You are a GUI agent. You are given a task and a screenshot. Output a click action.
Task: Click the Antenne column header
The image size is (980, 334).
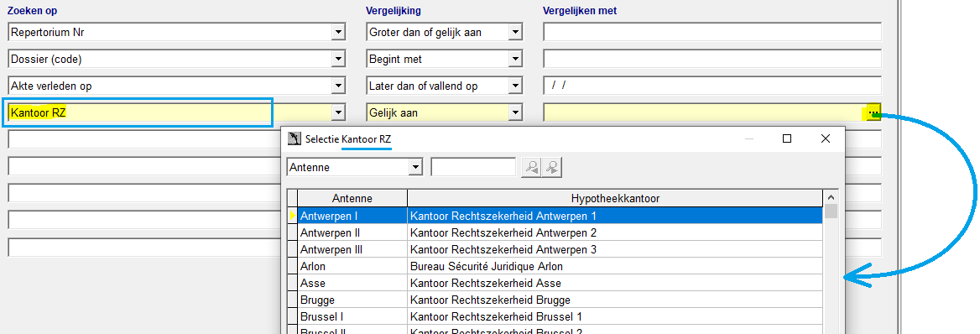point(352,198)
